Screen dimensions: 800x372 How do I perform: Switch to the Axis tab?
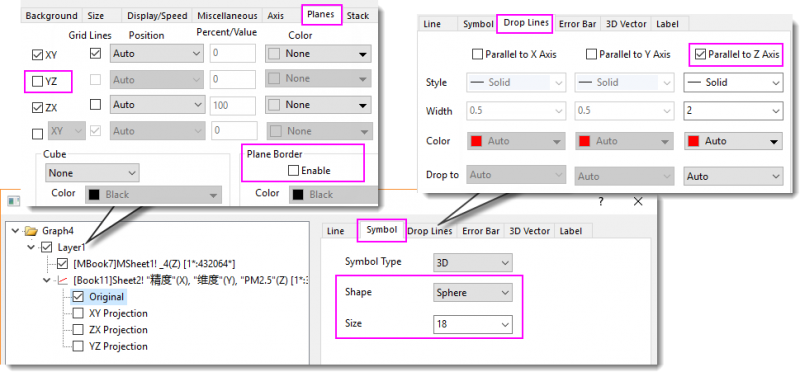pos(276,16)
